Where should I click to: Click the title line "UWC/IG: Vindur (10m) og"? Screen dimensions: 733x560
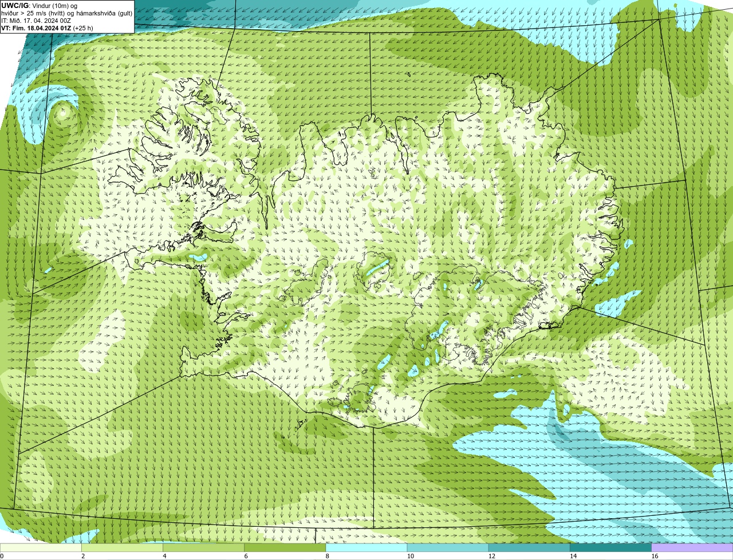pos(39,5)
